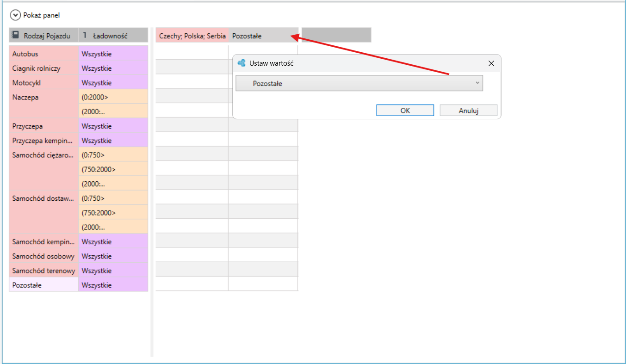
Task: Select the Autobus row
Action: [44, 54]
